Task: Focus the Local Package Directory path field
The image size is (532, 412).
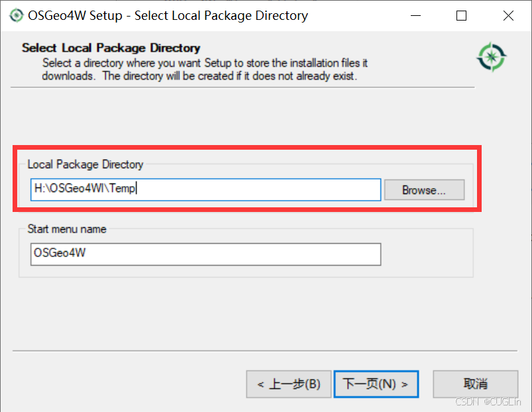Action: [205, 189]
